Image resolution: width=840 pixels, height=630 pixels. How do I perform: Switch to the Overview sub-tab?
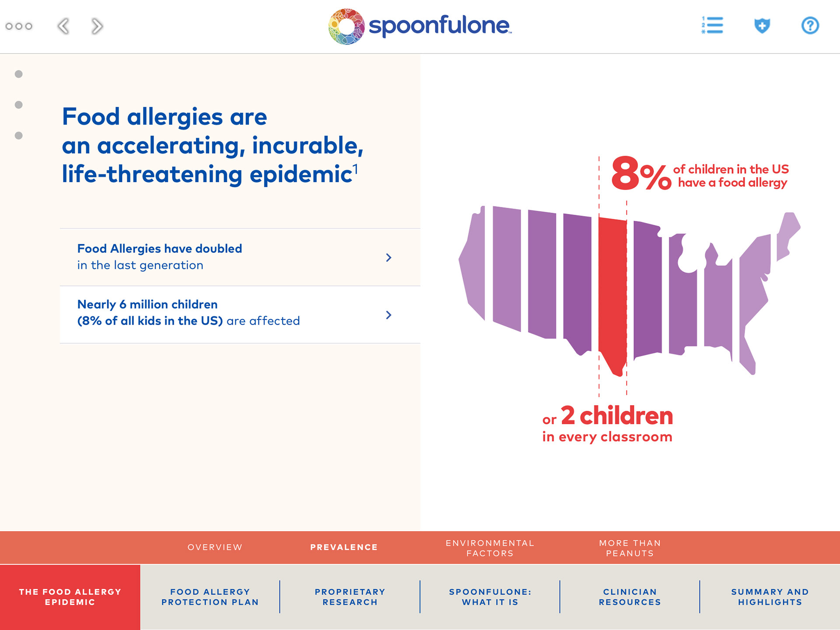[x=215, y=547]
